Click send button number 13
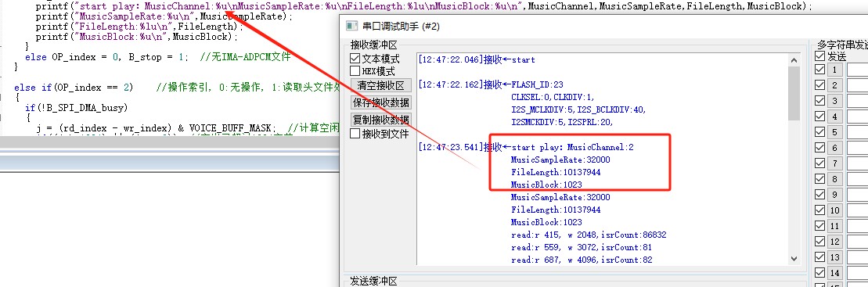868x287 pixels. point(835,257)
